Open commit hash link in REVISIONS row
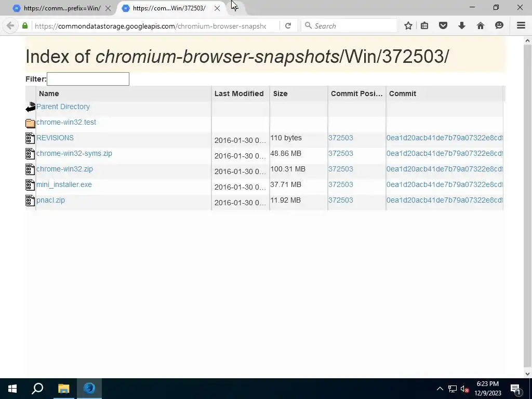 (x=445, y=138)
